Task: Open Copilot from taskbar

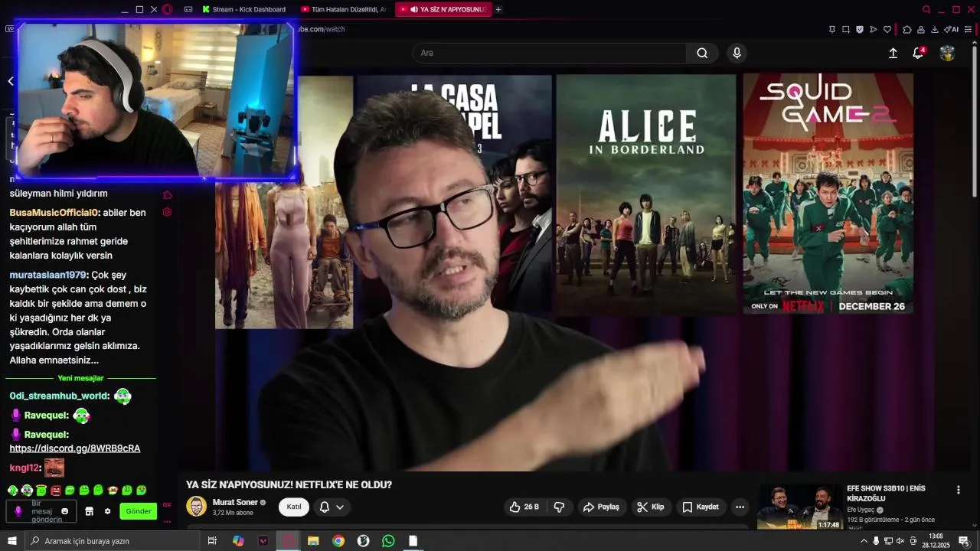Action: pyautogui.click(x=238, y=541)
